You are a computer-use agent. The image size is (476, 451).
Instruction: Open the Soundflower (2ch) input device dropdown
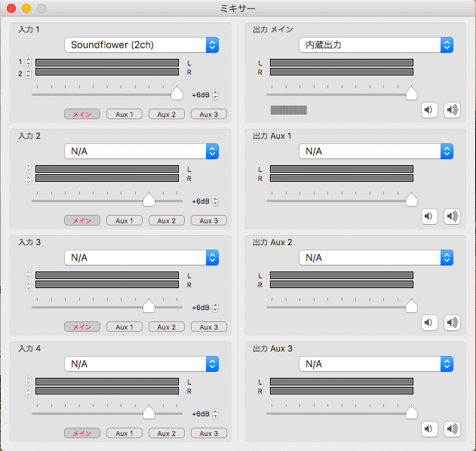coord(142,45)
